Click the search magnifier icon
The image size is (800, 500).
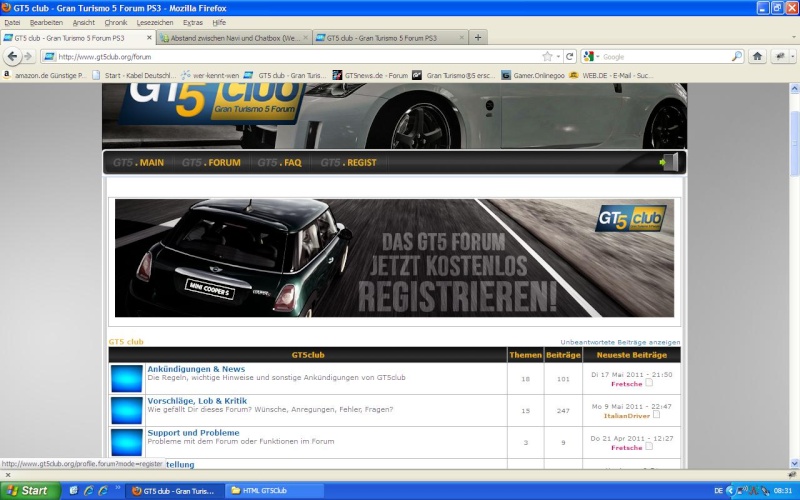[x=737, y=57]
